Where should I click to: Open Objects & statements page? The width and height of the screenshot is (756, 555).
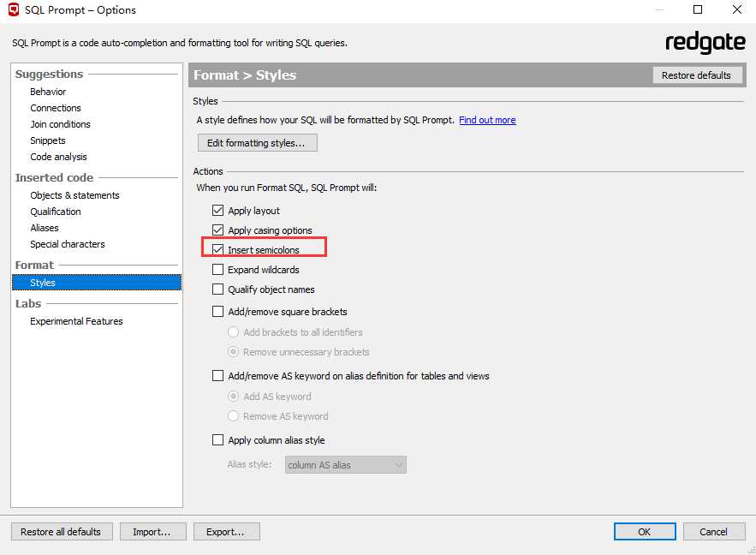(x=74, y=195)
